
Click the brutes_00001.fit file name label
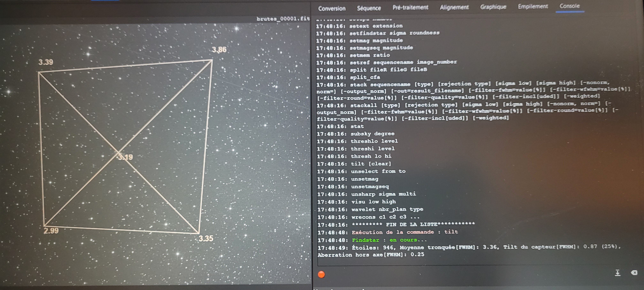pos(283,19)
